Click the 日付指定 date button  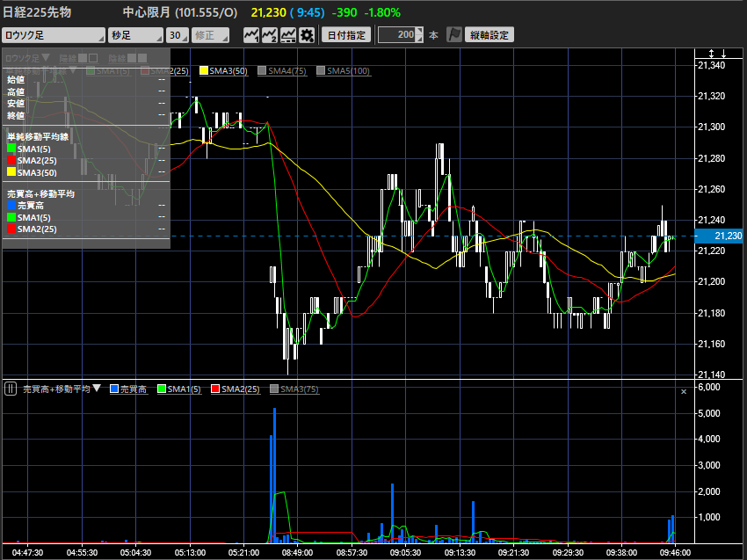(345, 35)
